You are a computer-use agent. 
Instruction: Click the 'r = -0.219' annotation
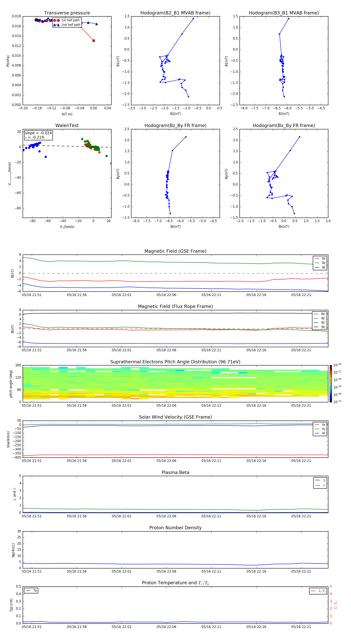pos(35,137)
